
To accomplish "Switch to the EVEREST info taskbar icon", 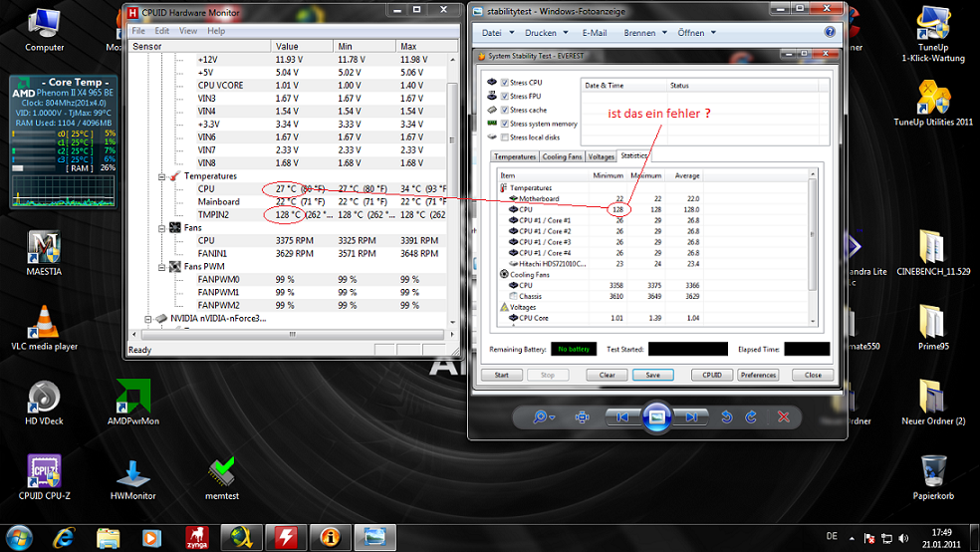I will 330,538.
